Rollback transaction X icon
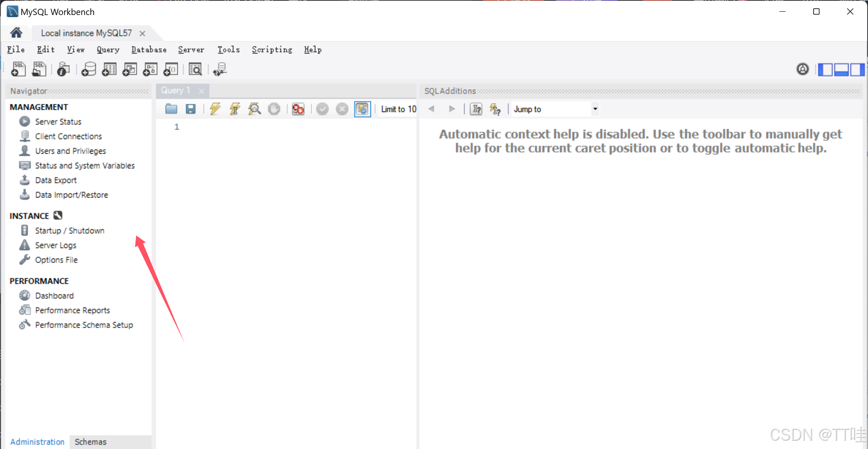Viewport: 868px width, 449px height. coord(342,109)
